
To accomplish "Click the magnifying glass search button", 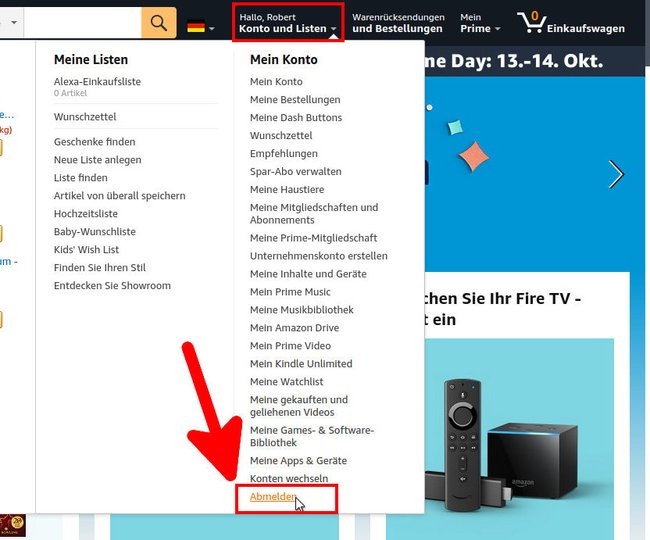I will click(159, 23).
